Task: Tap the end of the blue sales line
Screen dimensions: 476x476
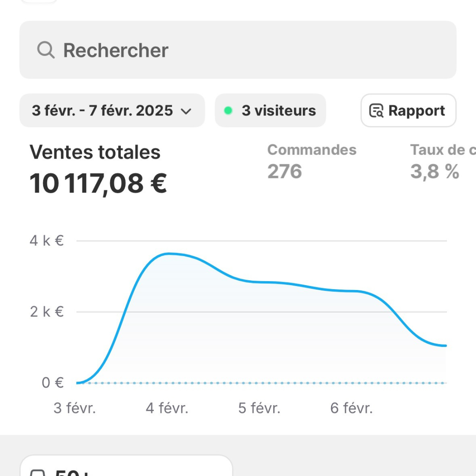Action: pyautogui.click(x=445, y=346)
